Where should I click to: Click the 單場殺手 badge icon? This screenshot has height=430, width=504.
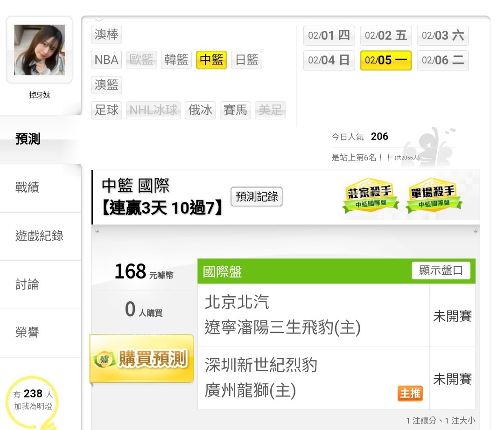click(x=434, y=195)
